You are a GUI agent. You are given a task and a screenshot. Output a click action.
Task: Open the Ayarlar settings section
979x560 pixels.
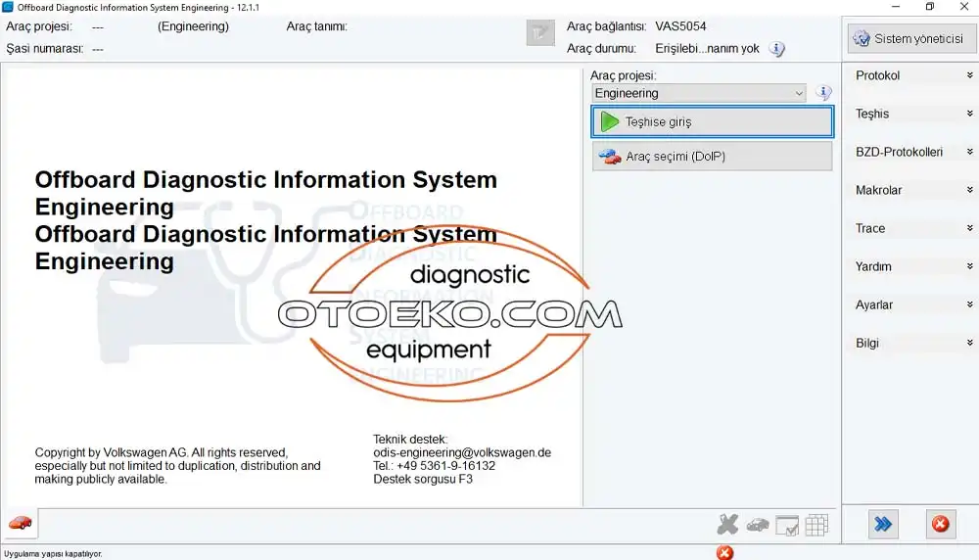(910, 304)
